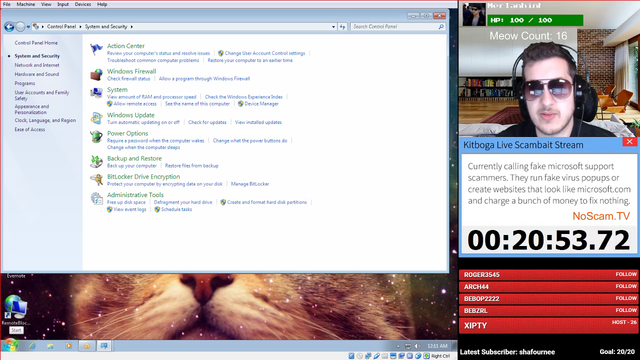Click Restore files from backup link
Screen dimensions: 640x360
[192, 165]
